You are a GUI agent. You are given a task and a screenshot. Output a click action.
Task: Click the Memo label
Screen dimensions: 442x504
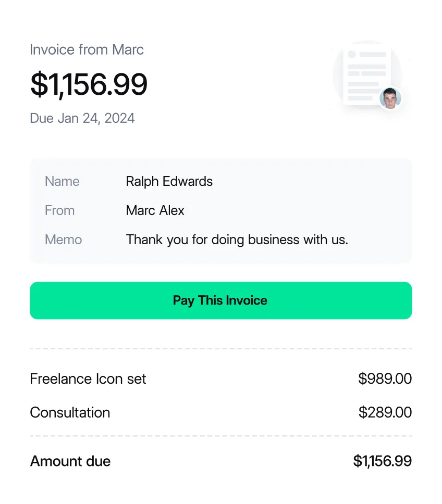pos(63,240)
